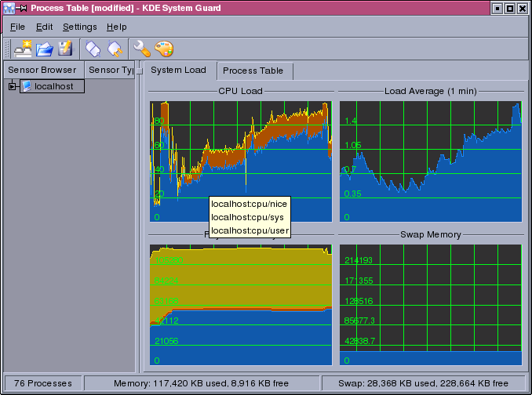Click the Load Average (1 min) title
Screen dimensions: 532x395
431,91
